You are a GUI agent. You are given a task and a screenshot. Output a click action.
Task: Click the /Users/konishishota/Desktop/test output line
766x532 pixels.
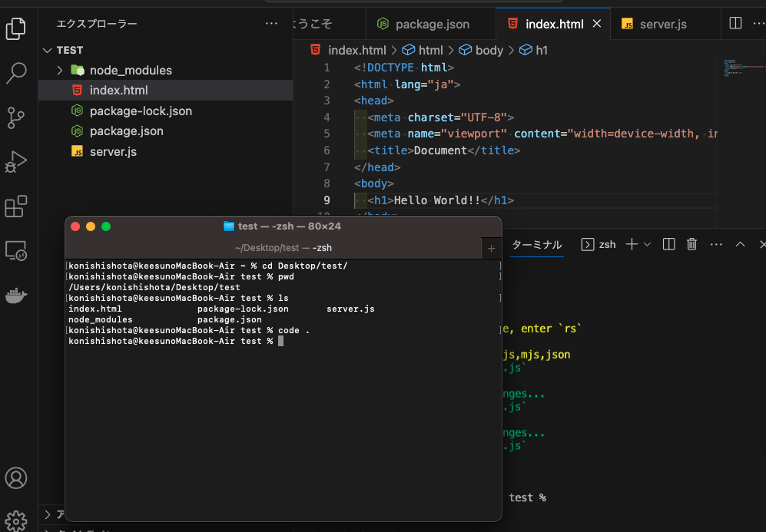[x=154, y=287]
